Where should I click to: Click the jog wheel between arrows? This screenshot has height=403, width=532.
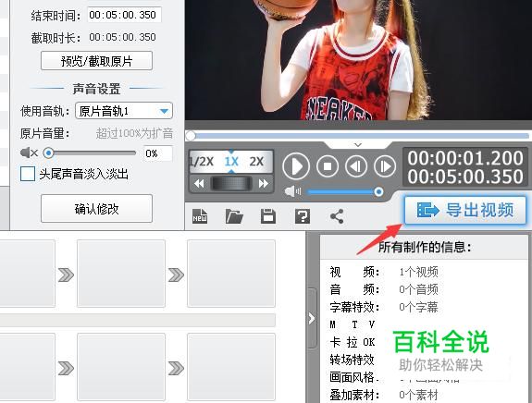tap(231, 184)
